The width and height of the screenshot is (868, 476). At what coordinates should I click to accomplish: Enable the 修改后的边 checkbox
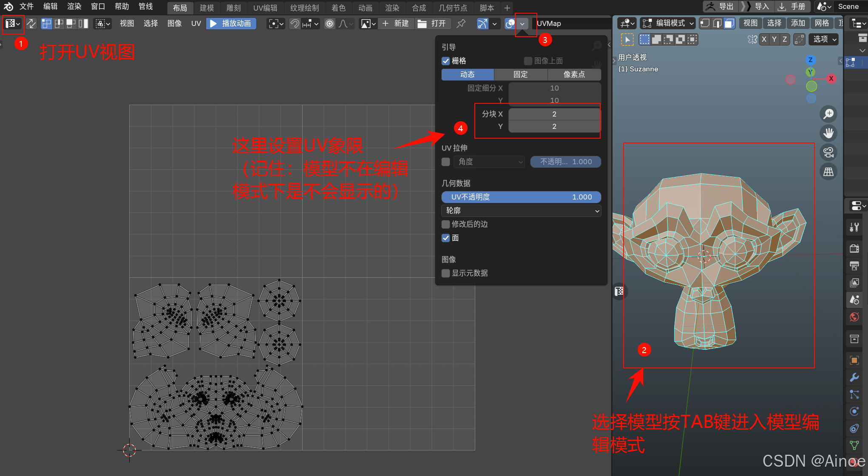[445, 224]
